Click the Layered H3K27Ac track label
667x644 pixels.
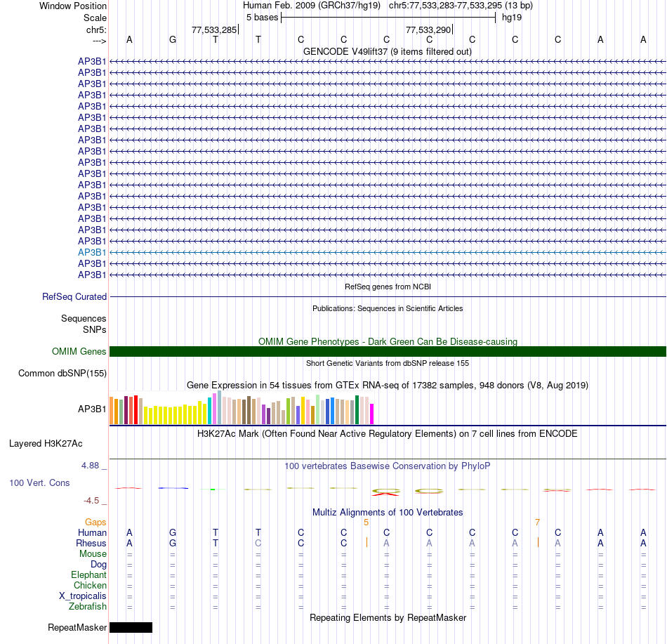(x=46, y=443)
